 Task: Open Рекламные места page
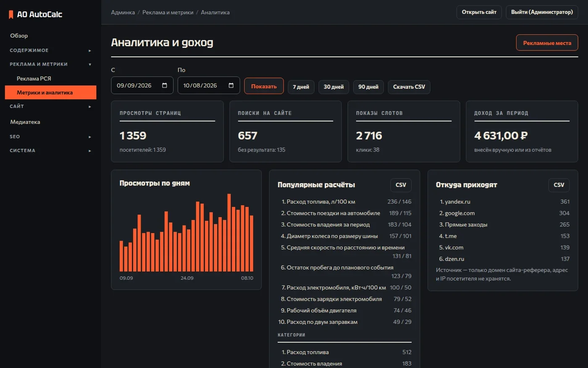pos(547,43)
